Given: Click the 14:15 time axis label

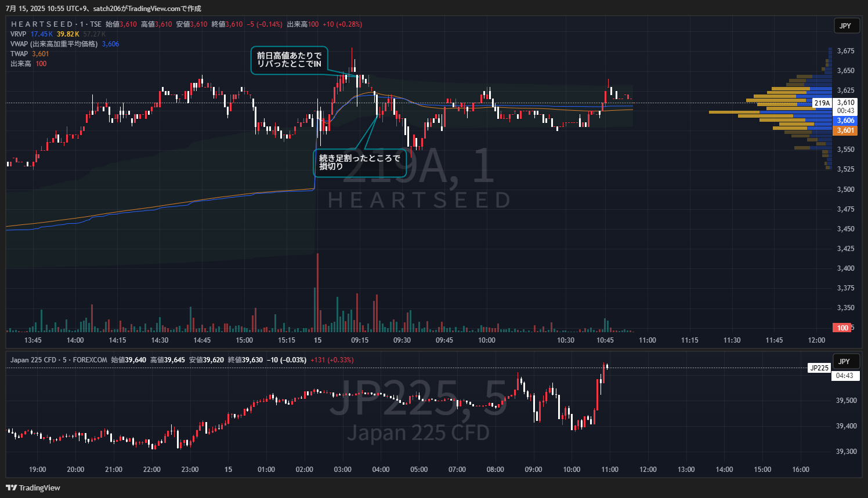Looking at the screenshot, I should pos(117,340).
